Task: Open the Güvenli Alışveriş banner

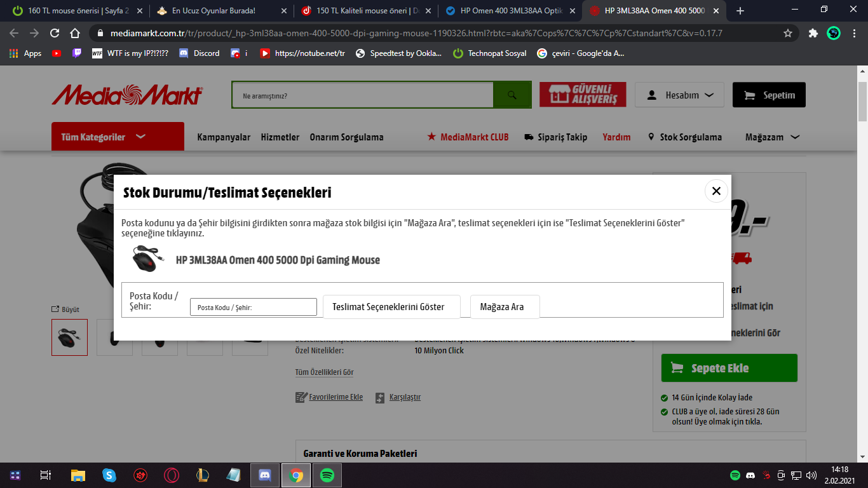Action: coord(583,95)
